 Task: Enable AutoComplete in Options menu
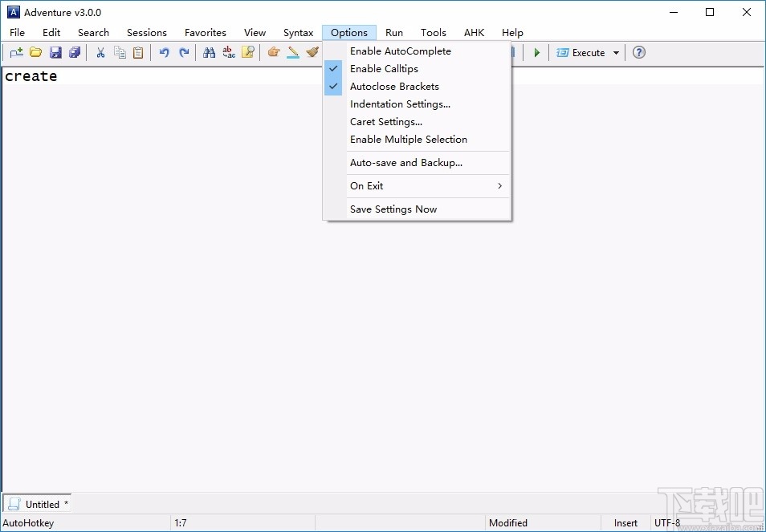tap(418, 51)
